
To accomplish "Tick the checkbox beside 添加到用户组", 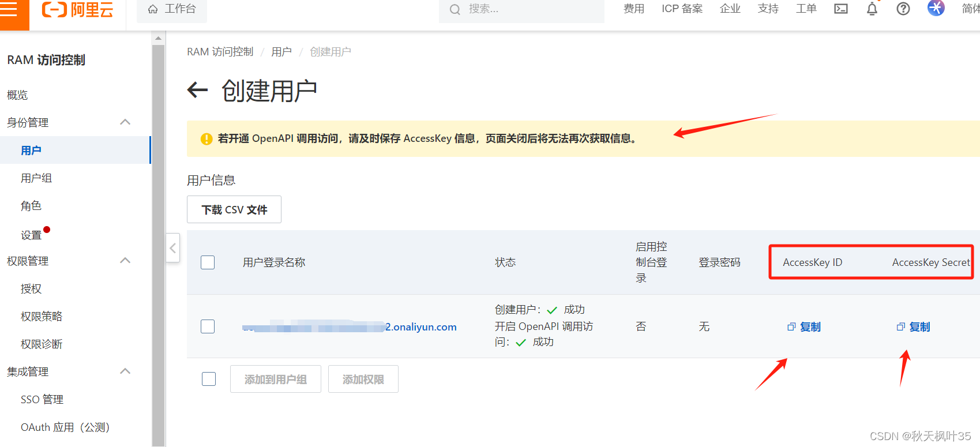I will [x=209, y=379].
